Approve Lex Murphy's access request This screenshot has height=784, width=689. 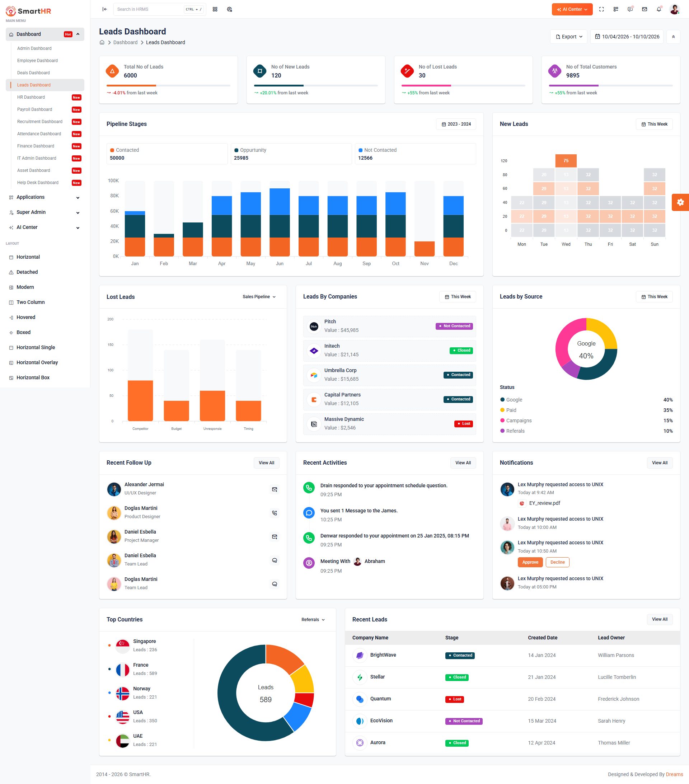pyautogui.click(x=530, y=562)
